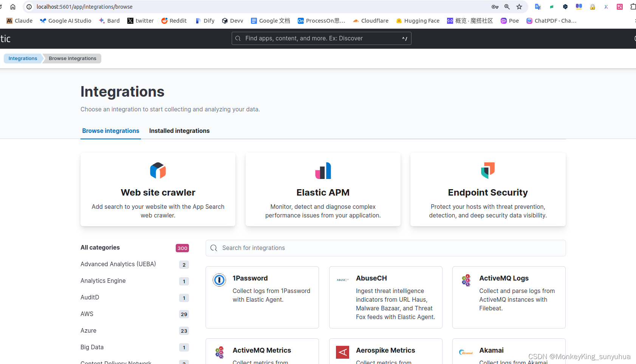Open the ChatPDF bookmark
Image resolution: width=636 pixels, height=364 pixels.
tap(551, 21)
